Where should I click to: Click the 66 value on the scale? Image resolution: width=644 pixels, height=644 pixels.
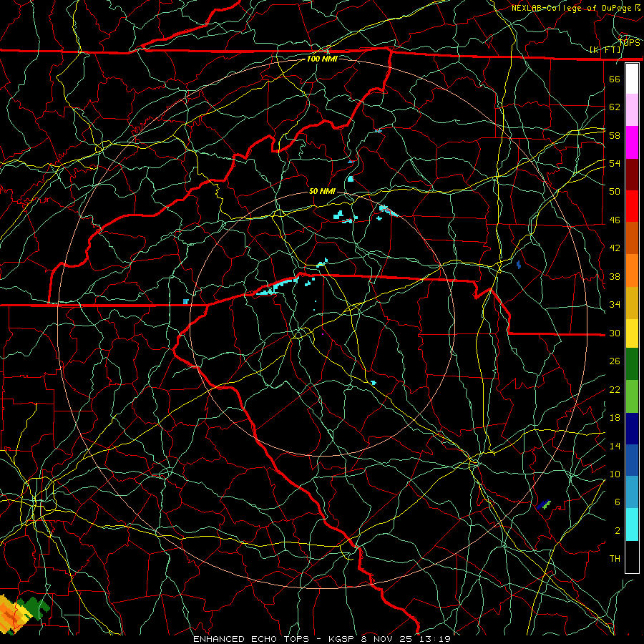point(615,79)
